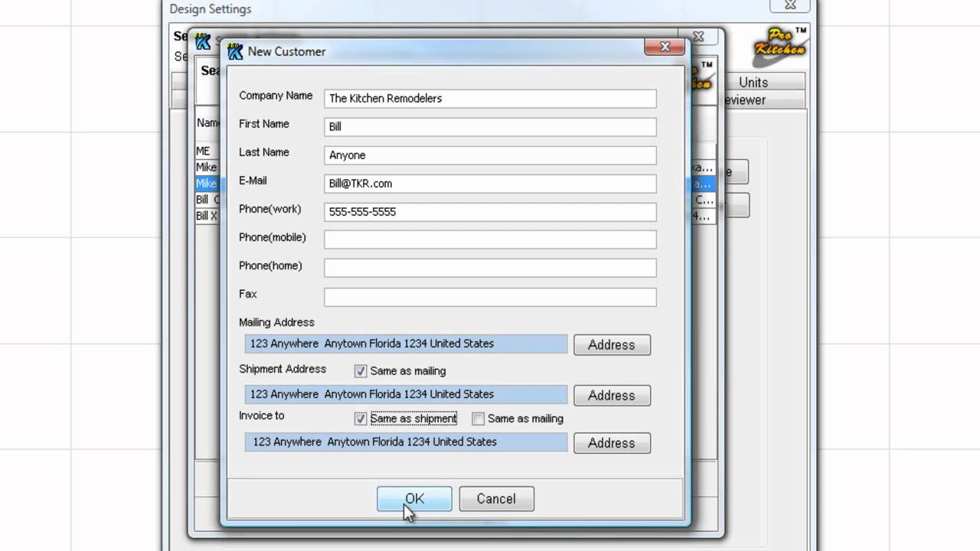Focus the Phone(mobile) field

(490, 240)
